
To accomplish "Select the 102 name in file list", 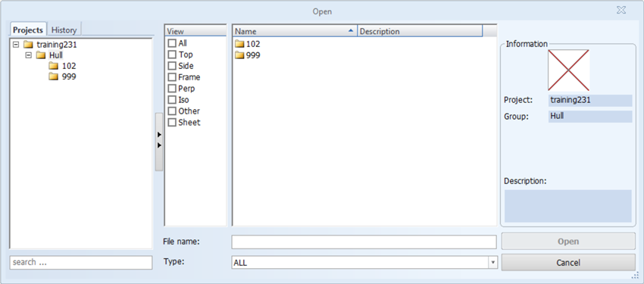I will tap(253, 44).
